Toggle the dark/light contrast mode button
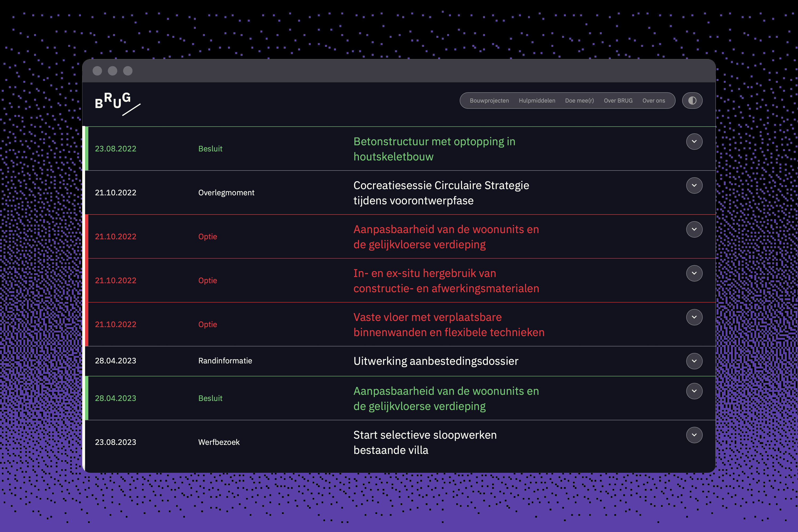 (x=692, y=101)
